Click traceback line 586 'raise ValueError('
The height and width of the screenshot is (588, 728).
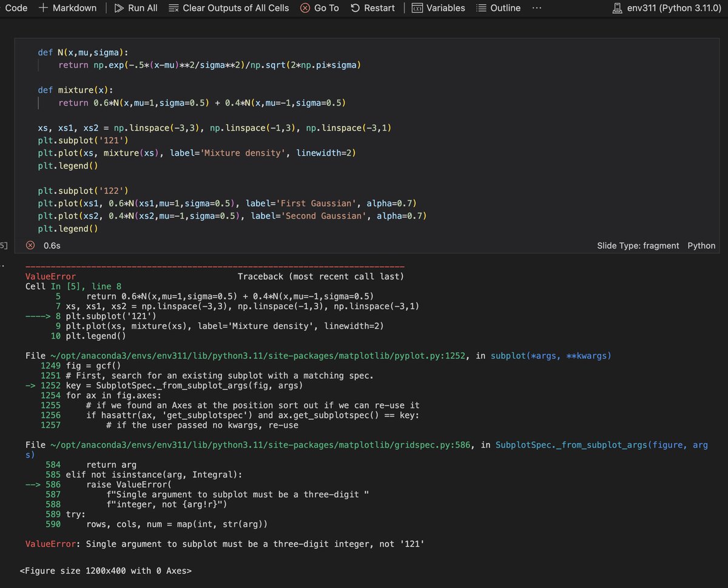click(x=99, y=485)
